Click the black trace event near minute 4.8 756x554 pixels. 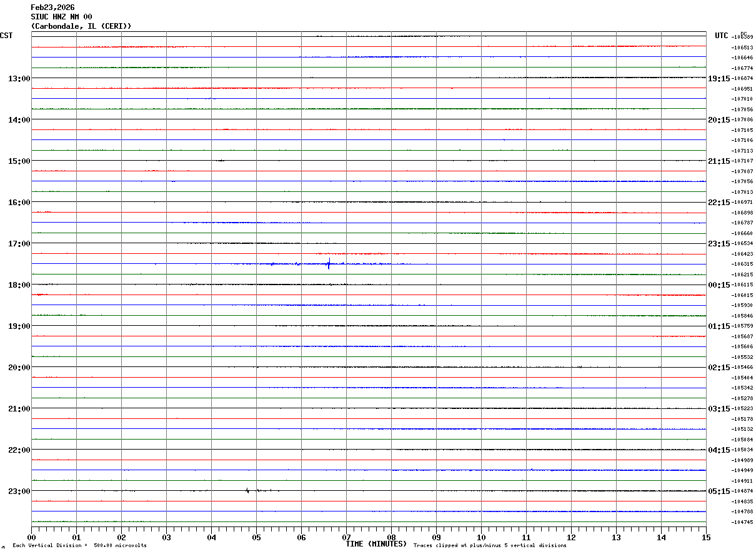coord(248,491)
